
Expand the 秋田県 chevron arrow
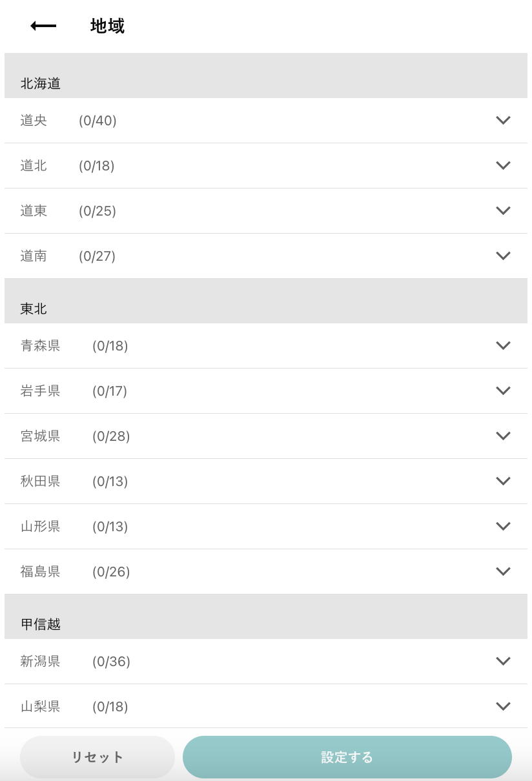[x=503, y=481]
